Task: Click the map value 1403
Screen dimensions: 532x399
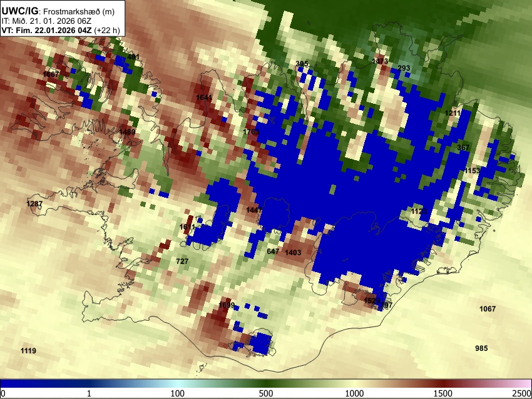Action: pyautogui.click(x=293, y=253)
